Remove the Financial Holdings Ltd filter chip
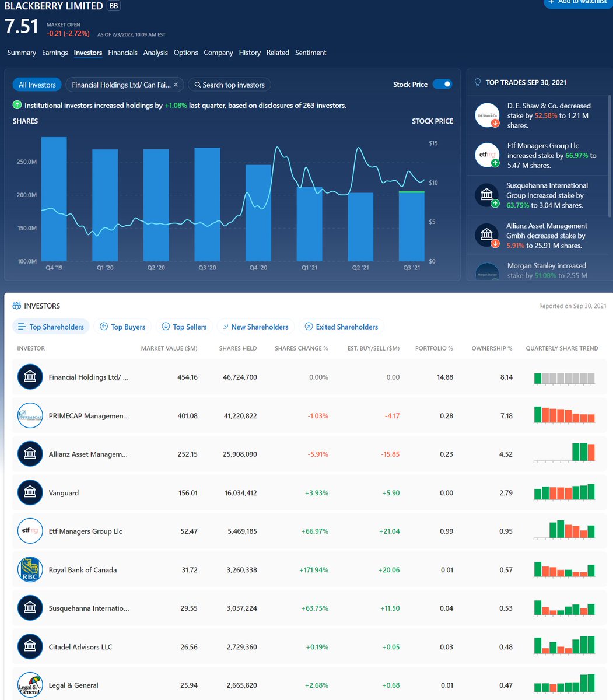 [x=176, y=85]
